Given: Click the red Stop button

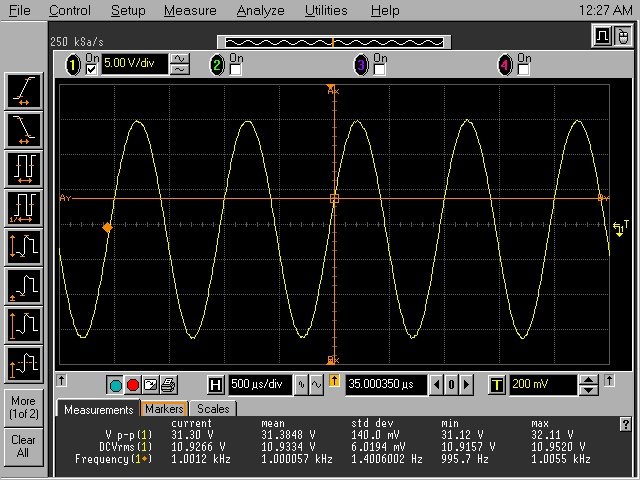Looking at the screenshot, I should pyautogui.click(x=133, y=385).
